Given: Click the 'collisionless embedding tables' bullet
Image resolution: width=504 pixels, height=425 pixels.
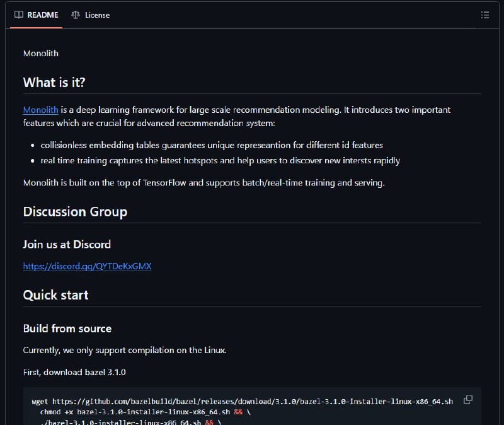Looking at the screenshot, I should point(212,146).
